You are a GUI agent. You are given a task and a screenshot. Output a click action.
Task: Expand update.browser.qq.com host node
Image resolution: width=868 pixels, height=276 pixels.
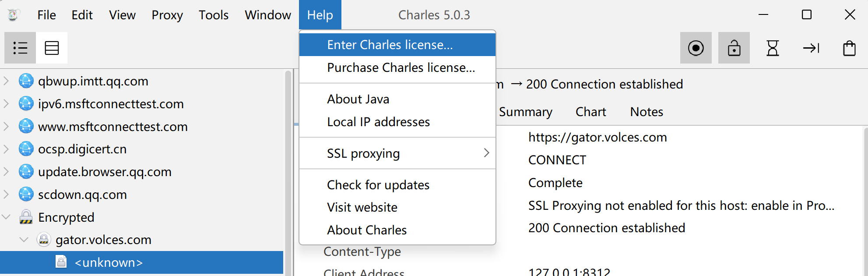(x=6, y=172)
